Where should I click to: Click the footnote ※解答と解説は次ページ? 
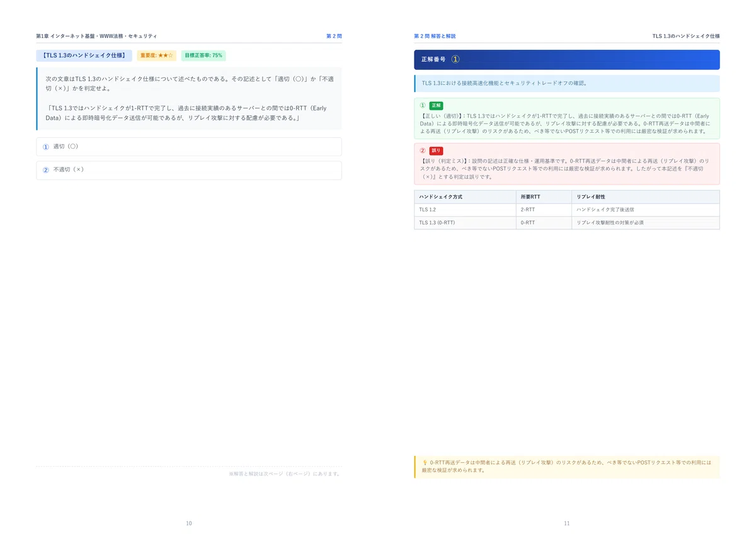coord(285,474)
